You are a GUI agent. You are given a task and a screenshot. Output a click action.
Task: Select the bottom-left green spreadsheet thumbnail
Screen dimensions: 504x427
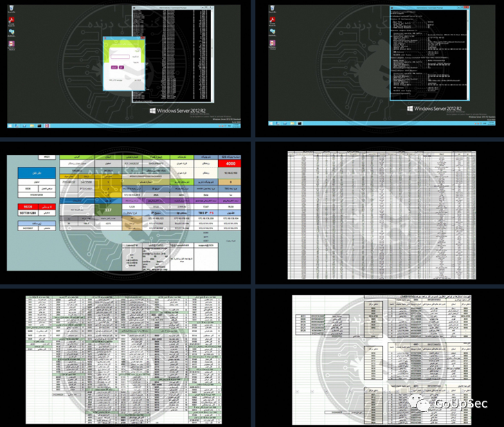tap(125, 356)
